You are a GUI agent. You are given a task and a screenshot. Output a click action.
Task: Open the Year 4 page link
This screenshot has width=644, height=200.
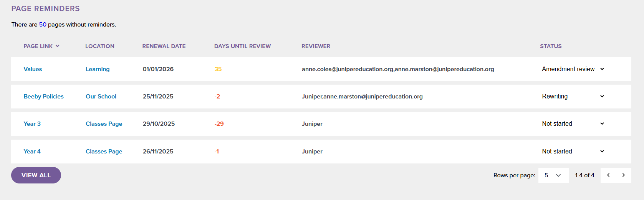pyautogui.click(x=32, y=152)
